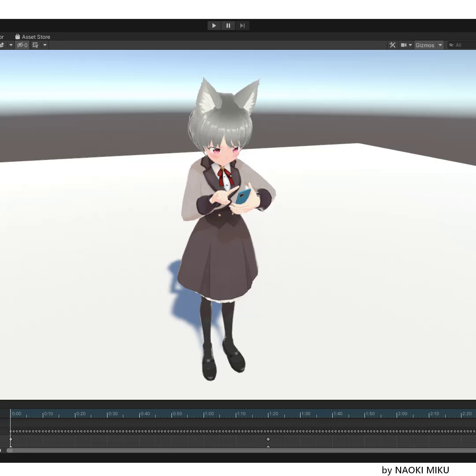Click the scene camera settings icon
The height and width of the screenshot is (476, 476).
click(x=404, y=45)
